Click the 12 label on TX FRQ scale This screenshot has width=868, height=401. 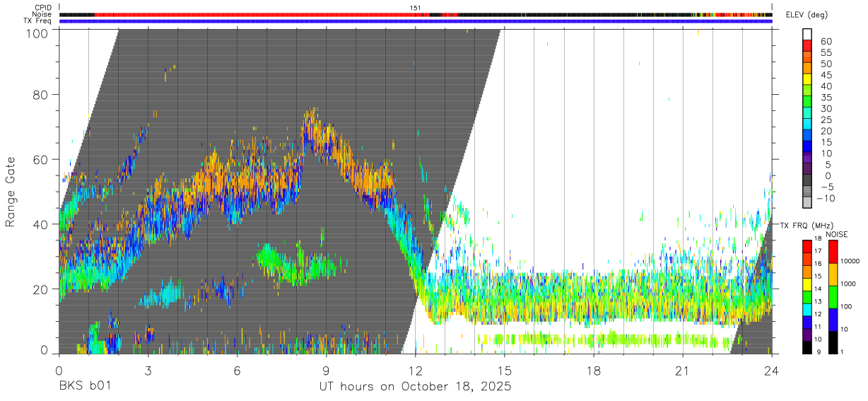pyautogui.click(x=818, y=313)
